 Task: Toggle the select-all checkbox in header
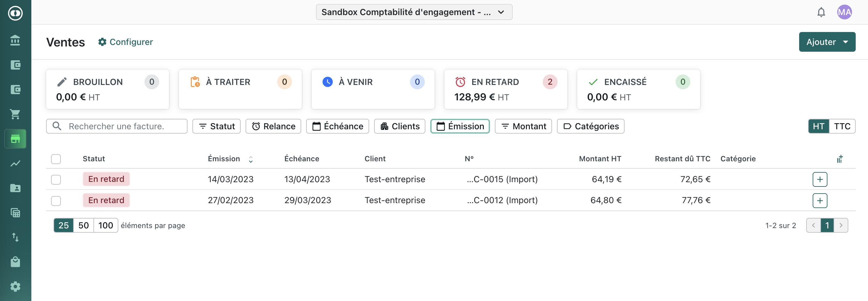coord(56,159)
